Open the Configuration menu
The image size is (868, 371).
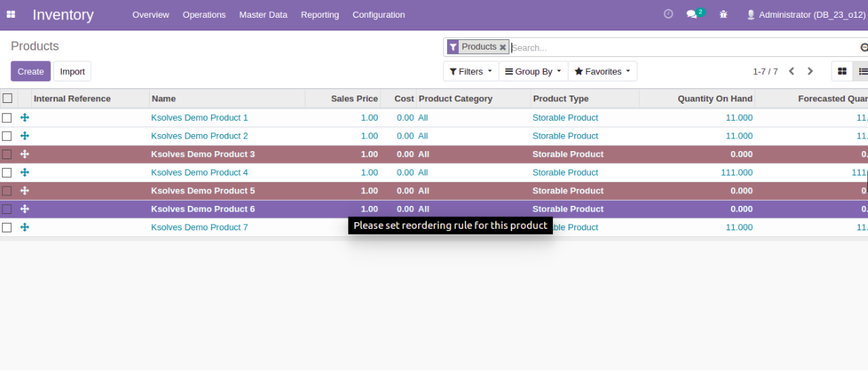tap(379, 15)
